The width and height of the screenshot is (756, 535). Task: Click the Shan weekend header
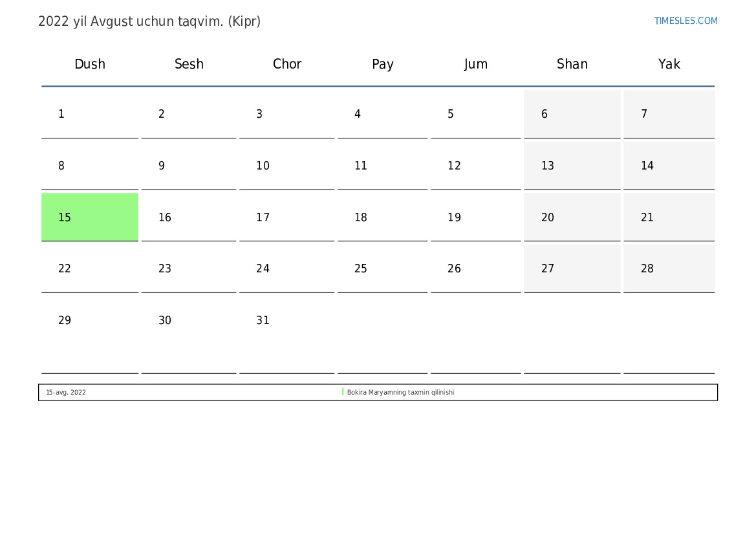tap(572, 64)
